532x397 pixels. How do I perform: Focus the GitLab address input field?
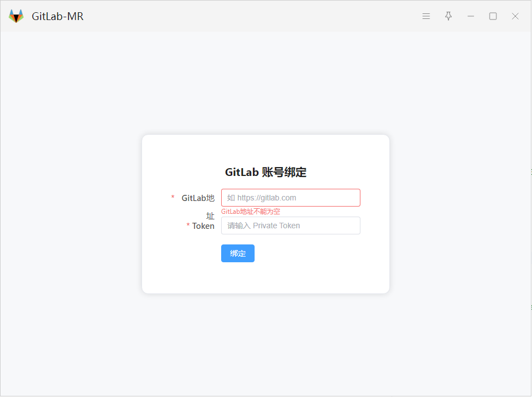pyautogui.click(x=291, y=198)
